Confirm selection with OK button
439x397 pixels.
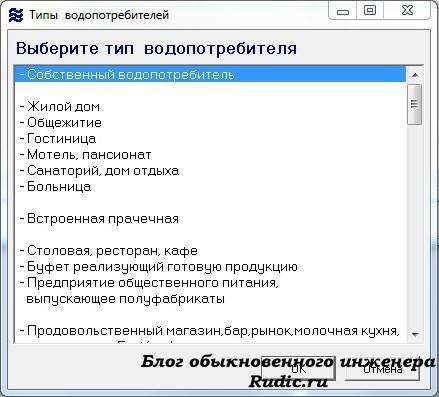tap(298, 369)
